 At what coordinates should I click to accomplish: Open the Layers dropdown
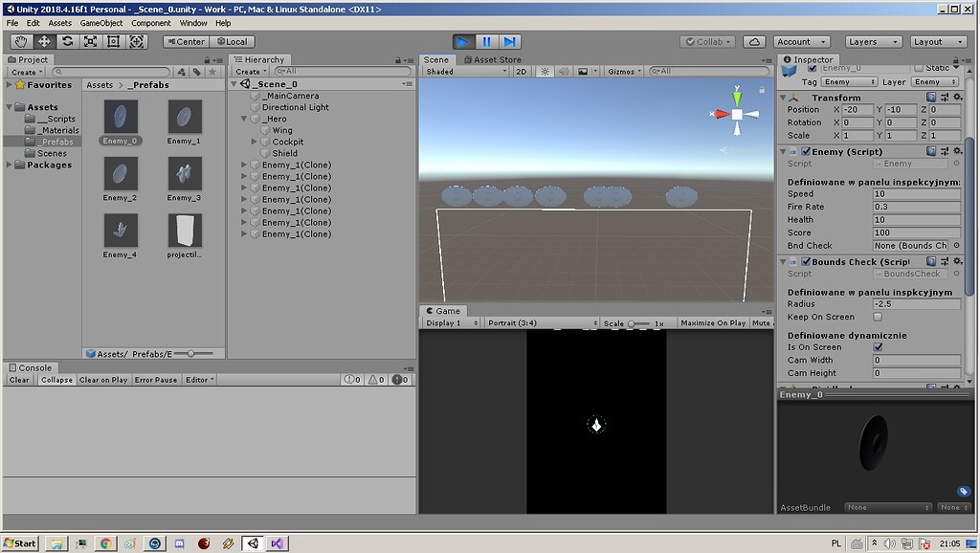point(874,41)
